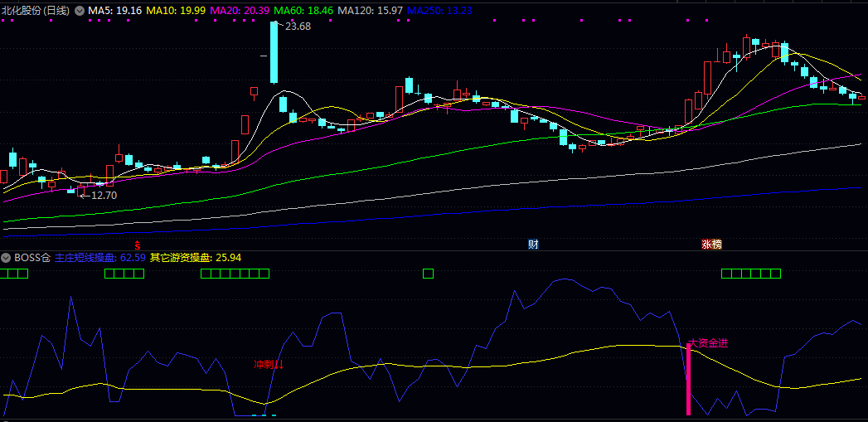This screenshot has width=868, height=422.
Task: Click the 涨榜 marker icon
Action: pos(711,245)
